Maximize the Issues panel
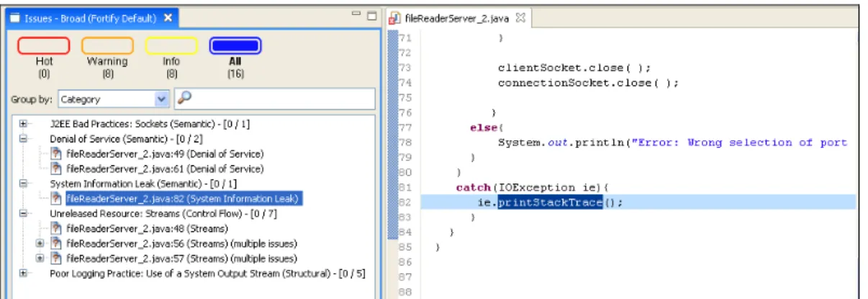868x299 pixels. [x=371, y=15]
